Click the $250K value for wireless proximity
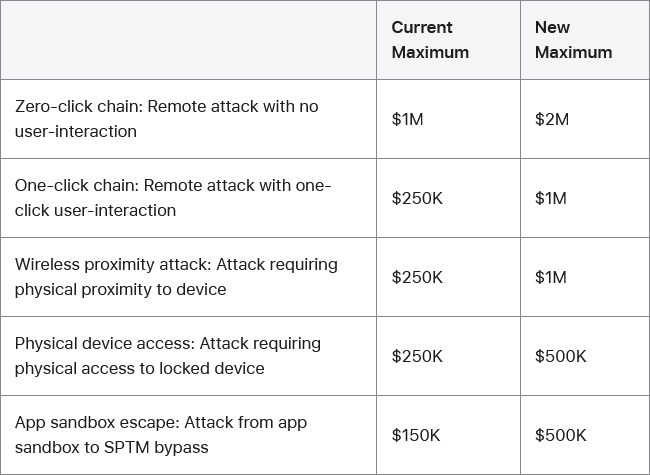 (416, 277)
